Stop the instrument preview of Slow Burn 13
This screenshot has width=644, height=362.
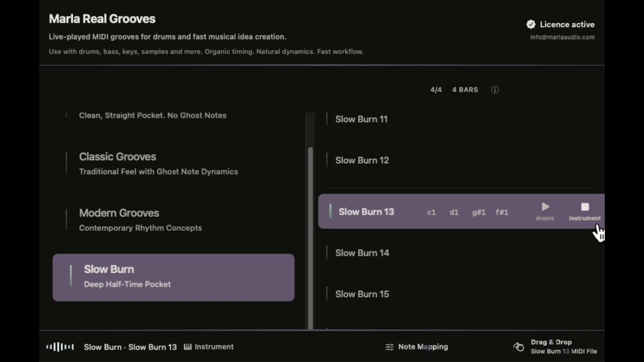point(585,212)
